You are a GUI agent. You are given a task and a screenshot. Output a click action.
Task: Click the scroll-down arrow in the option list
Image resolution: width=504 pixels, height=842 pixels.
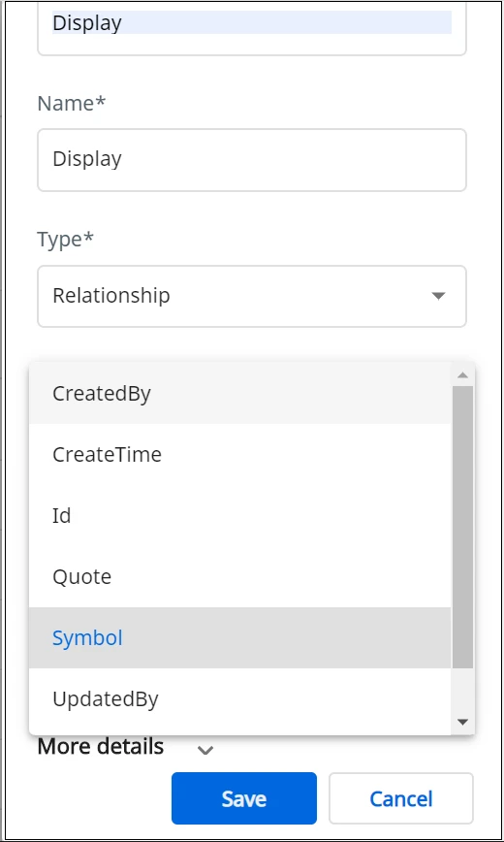(462, 722)
